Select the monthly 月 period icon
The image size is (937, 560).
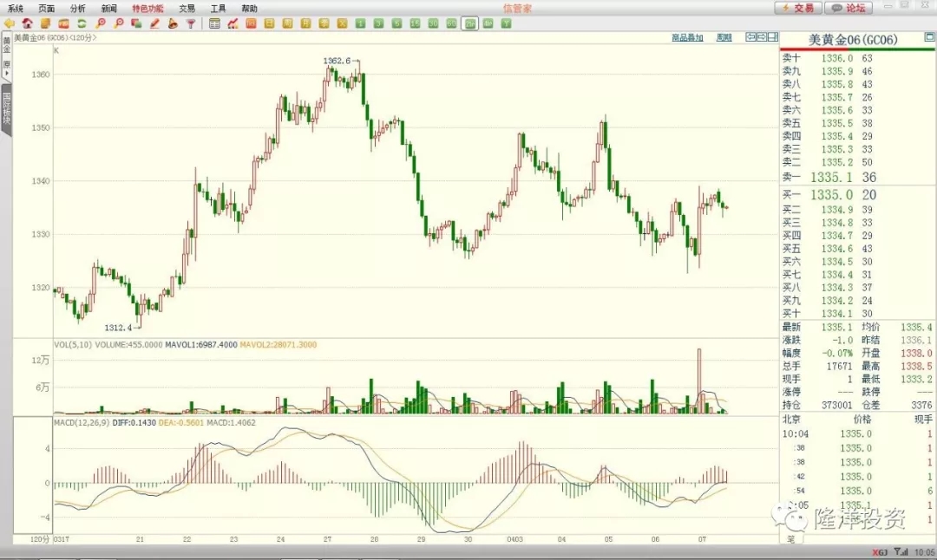pyautogui.click(x=305, y=24)
